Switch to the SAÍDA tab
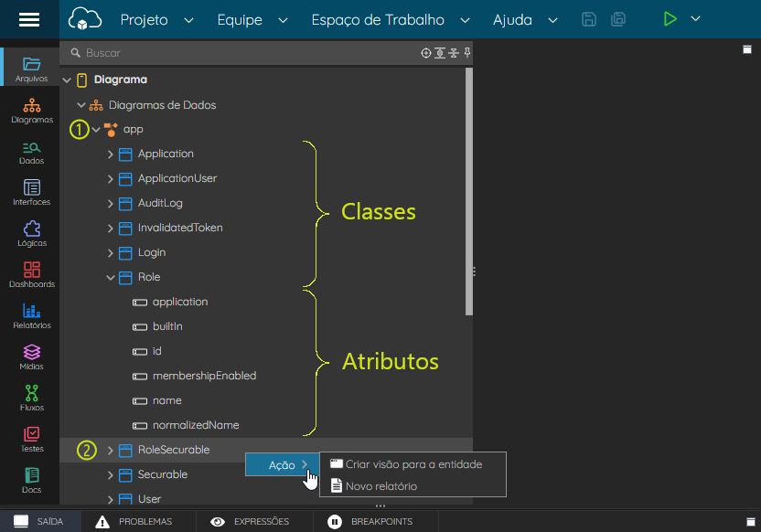761x532 pixels. tap(40, 521)
